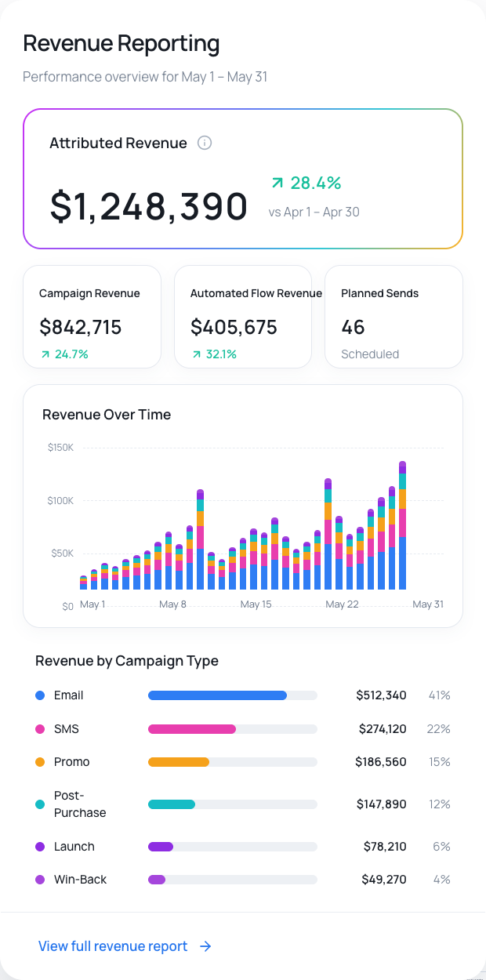Click the $100K y-axis label
486x980 pixels.
click(60, 500)
